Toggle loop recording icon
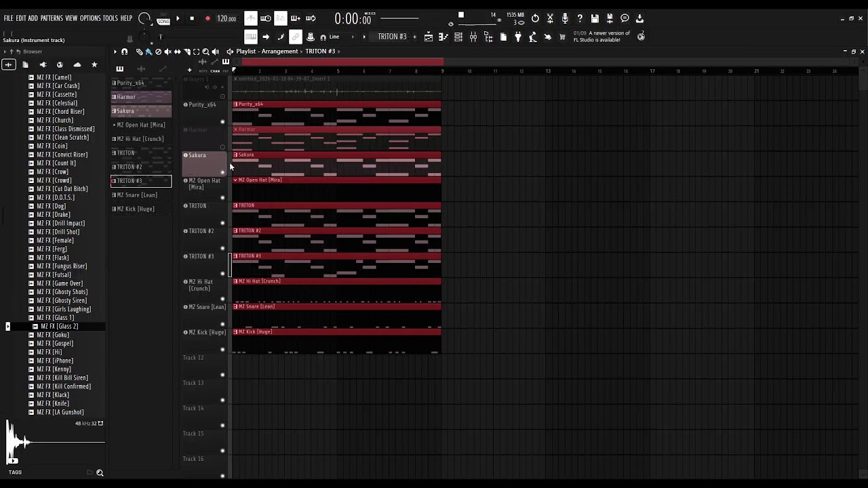The width and height of the screenshot is (868, 488). pyautogui.click(x=311, y=18)
